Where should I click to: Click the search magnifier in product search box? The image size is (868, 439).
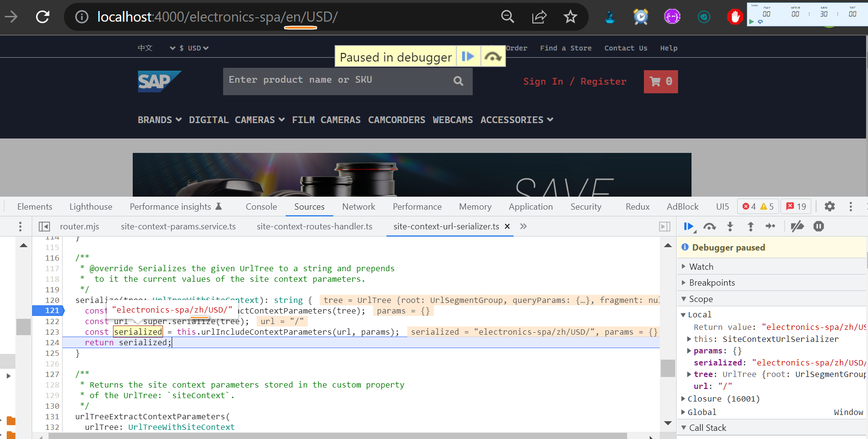point(458,81)
